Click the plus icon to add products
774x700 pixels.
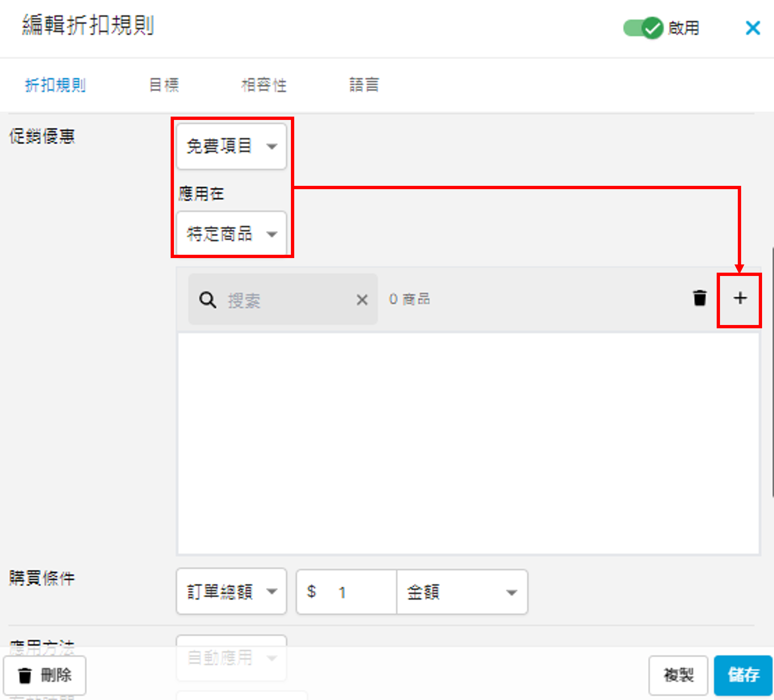740,298
